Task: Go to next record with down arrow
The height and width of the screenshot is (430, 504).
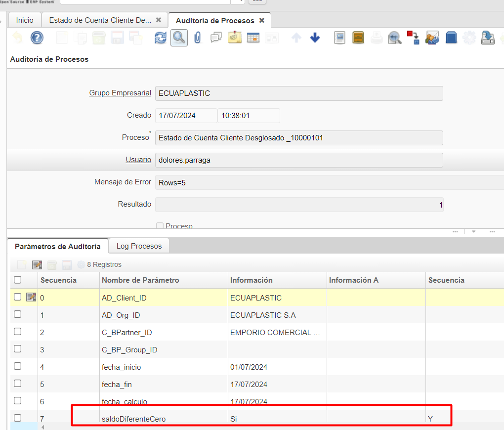Action: tap(315, 38)
